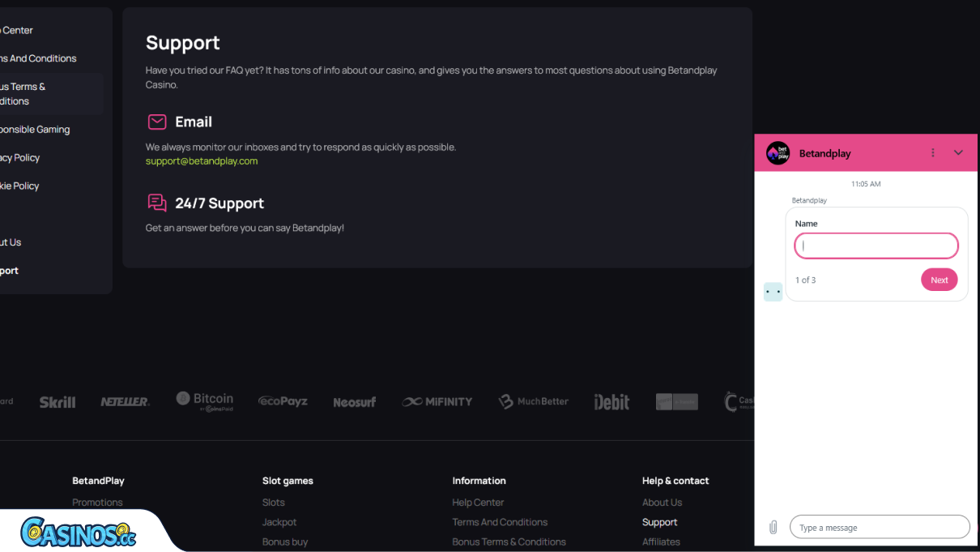Open About Us footer link
Image resolution: width=980 pixels, height=552 pixels.
[x=662, y=503]
